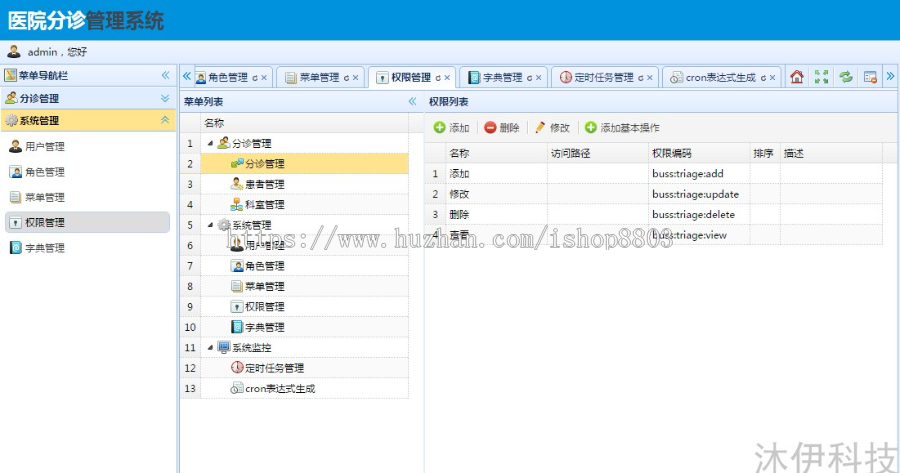Select the buss:triage:update permission row

pyautogui.click(x=654, y=194)
